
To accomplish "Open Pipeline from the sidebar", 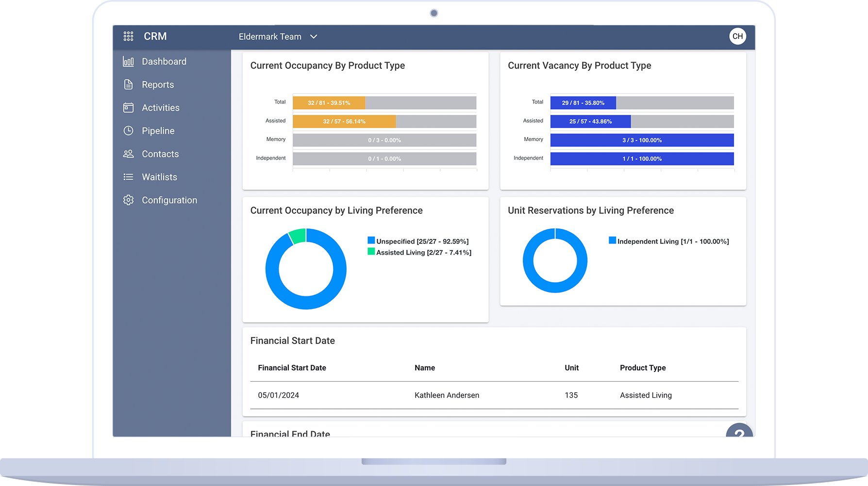I will (158, 131).
